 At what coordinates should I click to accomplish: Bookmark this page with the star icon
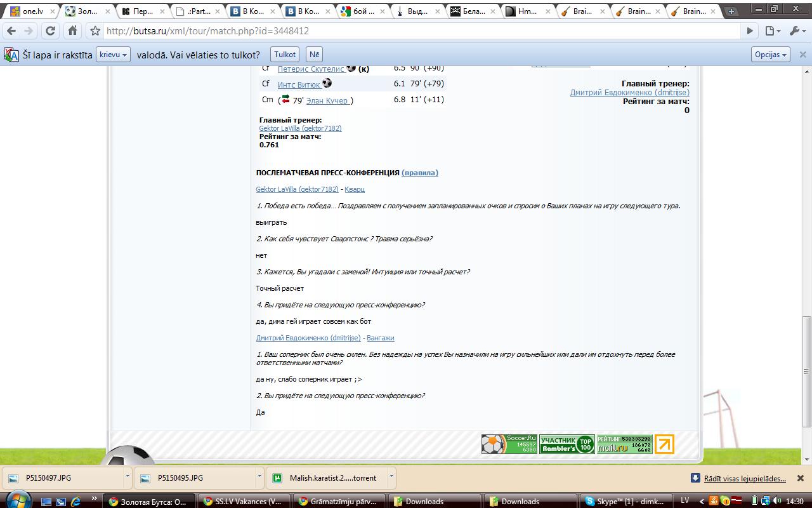click(x=95, y=30)
